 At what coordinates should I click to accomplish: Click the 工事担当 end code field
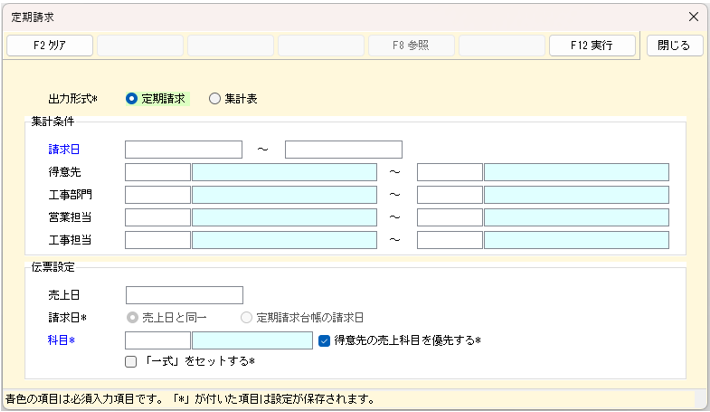click(450, 240)
